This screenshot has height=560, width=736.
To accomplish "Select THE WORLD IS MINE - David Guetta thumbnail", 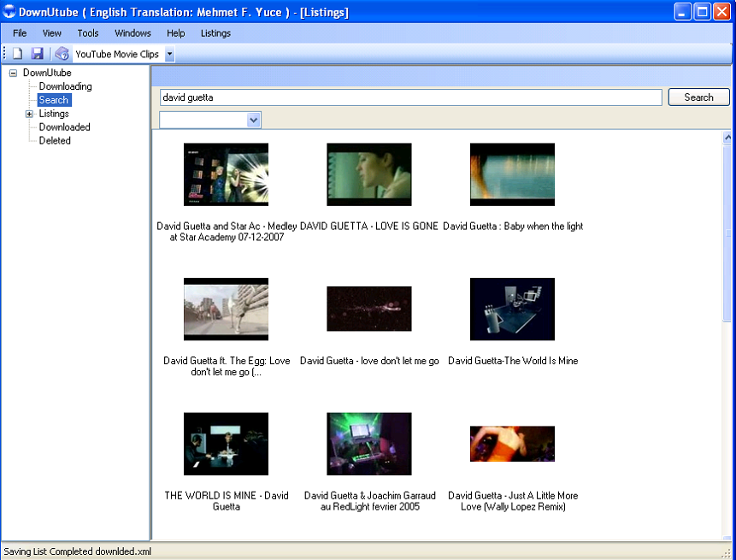I will 226,444.
